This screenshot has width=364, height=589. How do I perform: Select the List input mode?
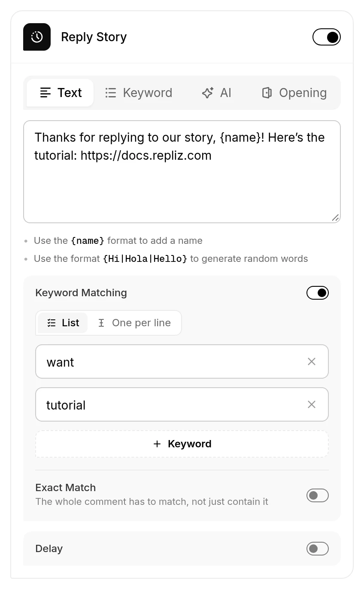(x=63, y=323)
